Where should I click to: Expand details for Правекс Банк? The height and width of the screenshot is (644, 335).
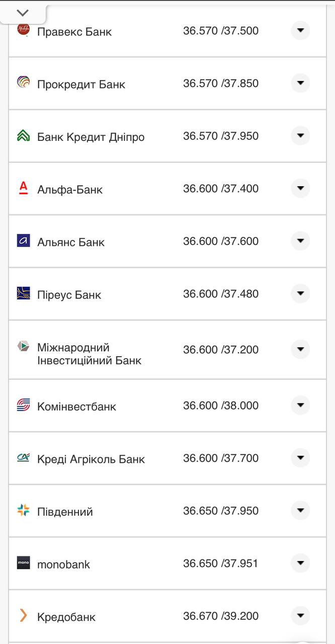pos(300,30)
